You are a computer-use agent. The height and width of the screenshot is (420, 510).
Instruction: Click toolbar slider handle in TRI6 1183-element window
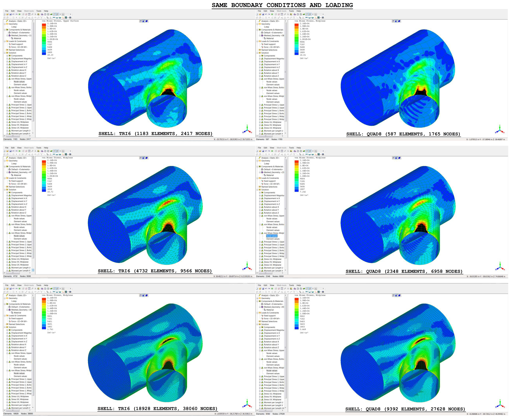(x=63, y=14)
